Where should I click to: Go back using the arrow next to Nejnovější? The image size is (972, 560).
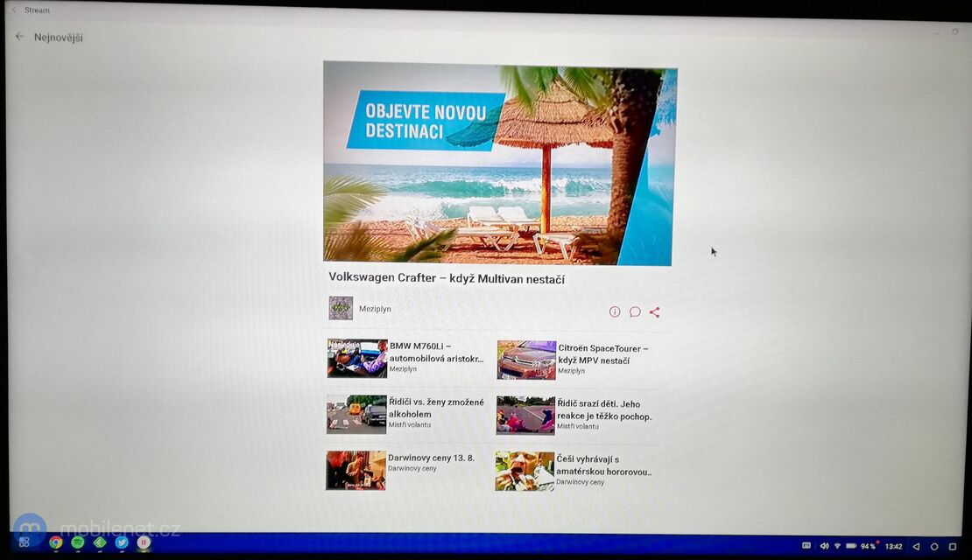coord(19,37)
